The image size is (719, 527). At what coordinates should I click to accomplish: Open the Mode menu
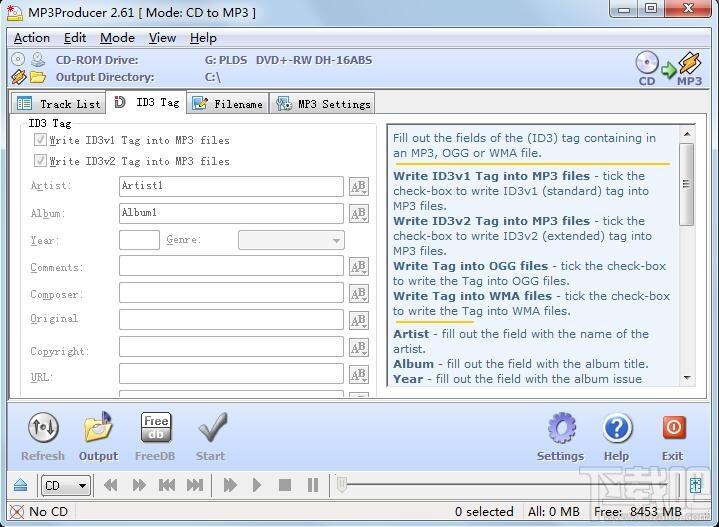coord(117,38)
